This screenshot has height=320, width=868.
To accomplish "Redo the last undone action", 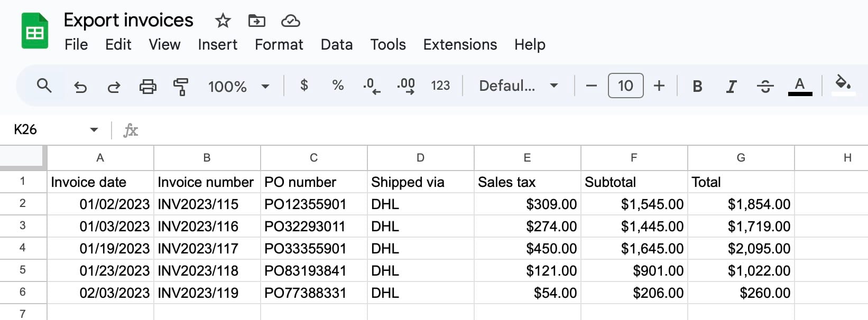I will tap(114, 86).
